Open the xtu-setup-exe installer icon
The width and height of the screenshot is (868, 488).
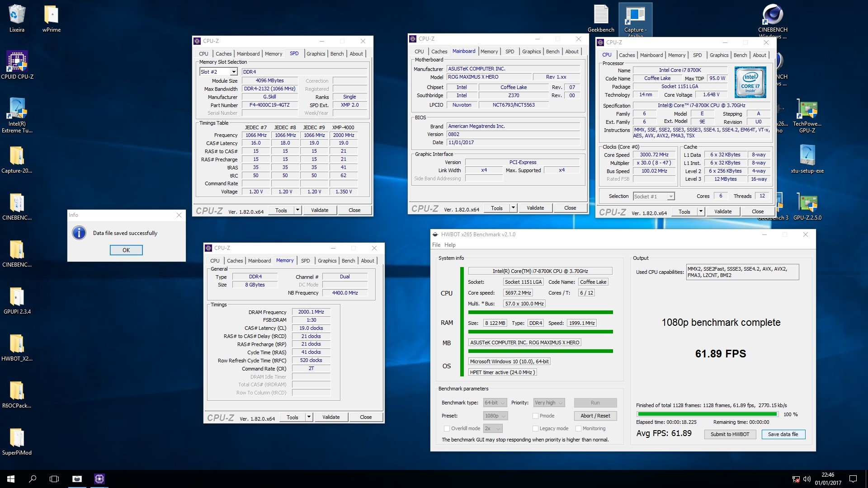807,160
